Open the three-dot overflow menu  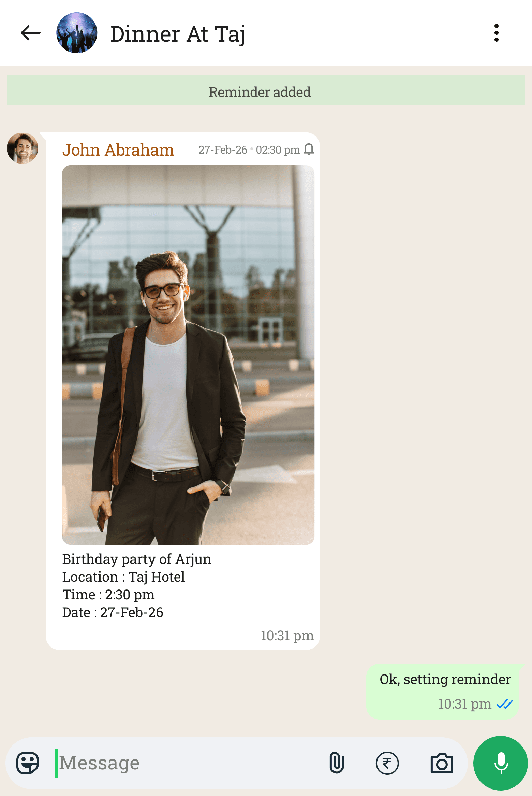coord(496,33)
